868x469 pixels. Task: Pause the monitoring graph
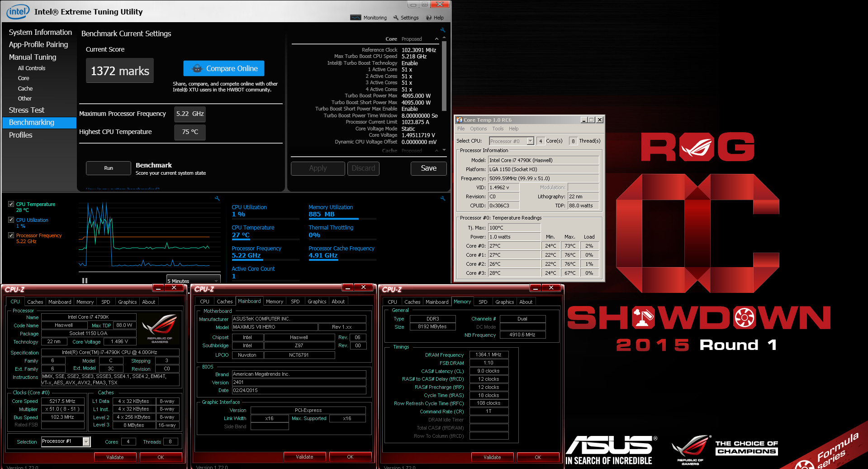tap(85, 281)
